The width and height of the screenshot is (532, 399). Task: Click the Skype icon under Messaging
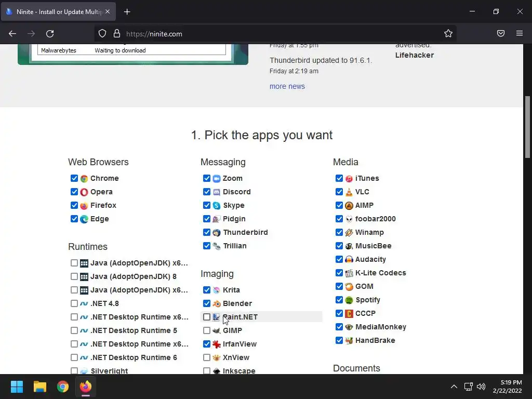coord(217,206)
